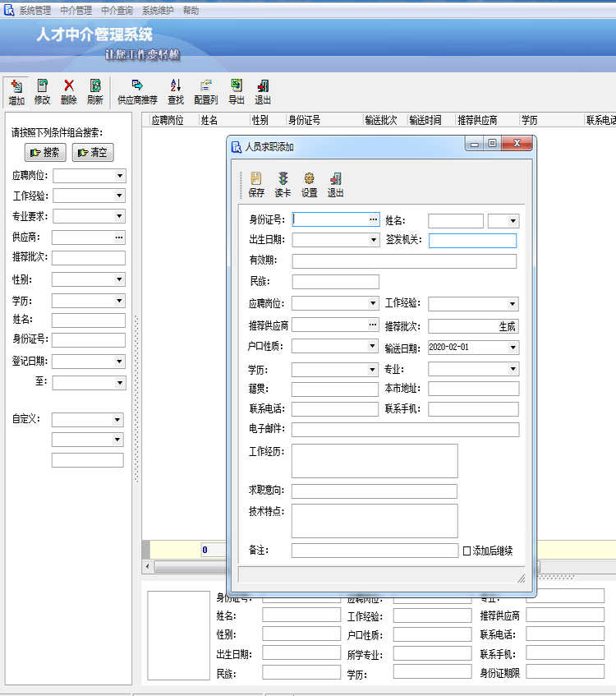Viewport: 616px width, 696px height.
Task: Click into the 签发机关 input field
Action: 472,241
